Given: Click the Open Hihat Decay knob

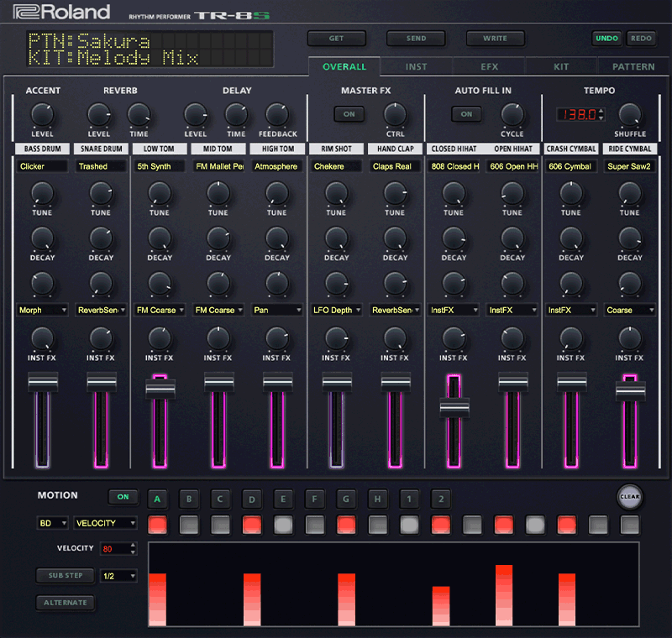Looking at the screenshot, I should click(x=512, y=238).
